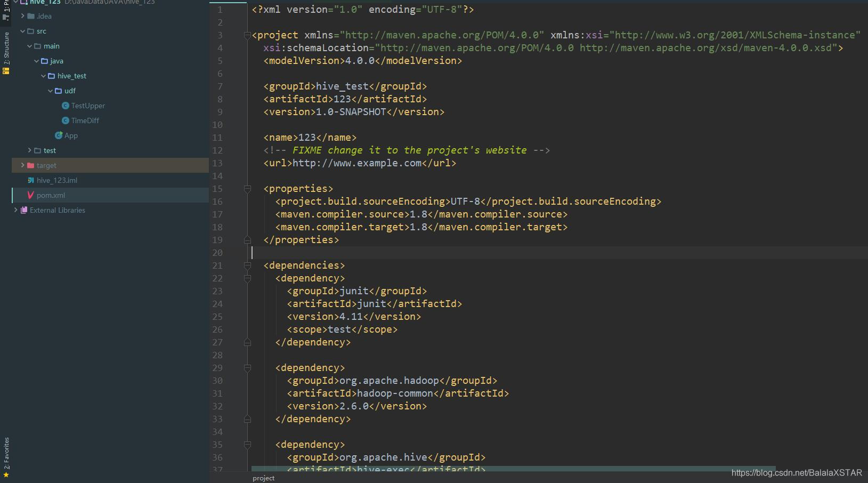868x483 pixels.
Task: Click the org.apache.hive groupId text
Action: (x=383, y=457)
